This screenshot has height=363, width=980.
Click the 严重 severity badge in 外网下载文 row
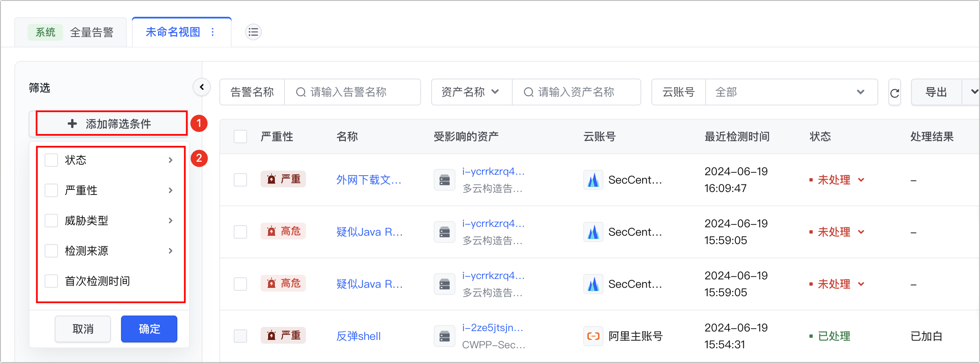tap(283, 179)
